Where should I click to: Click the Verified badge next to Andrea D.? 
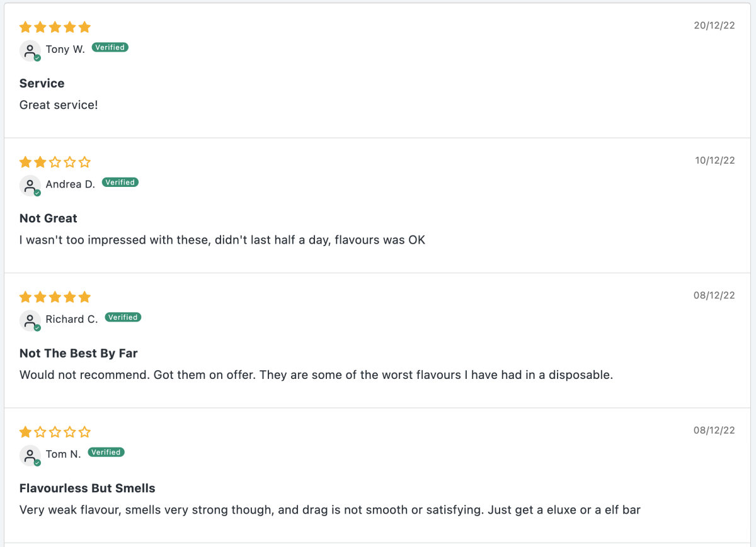pyautogui.click(x=120, y=183)
